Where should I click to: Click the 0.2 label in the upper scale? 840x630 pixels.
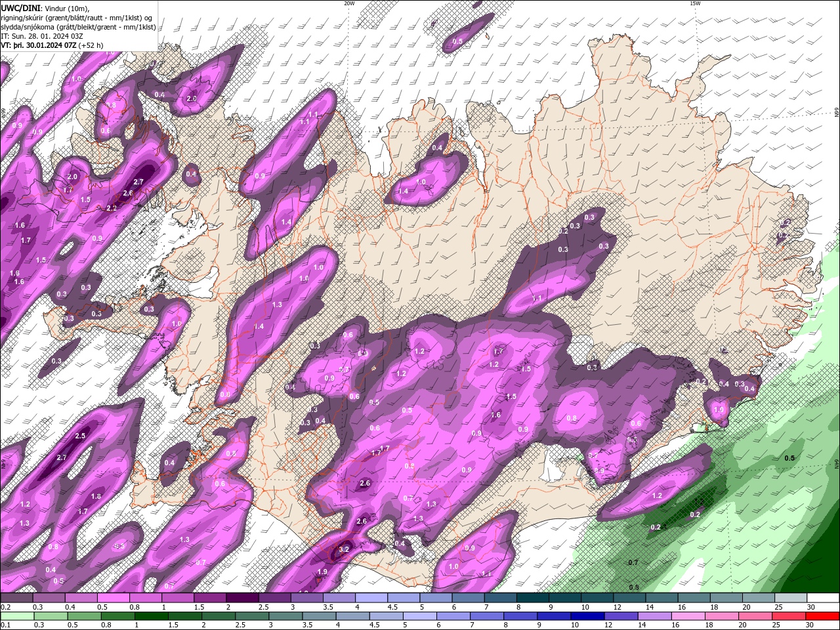(x=6, y=607)
